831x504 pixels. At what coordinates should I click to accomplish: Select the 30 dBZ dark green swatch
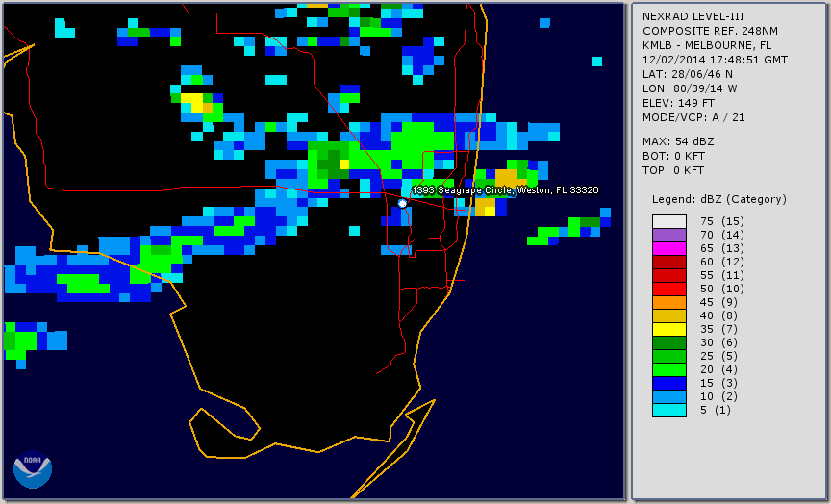pyautogui.click(x=668, y=342)
